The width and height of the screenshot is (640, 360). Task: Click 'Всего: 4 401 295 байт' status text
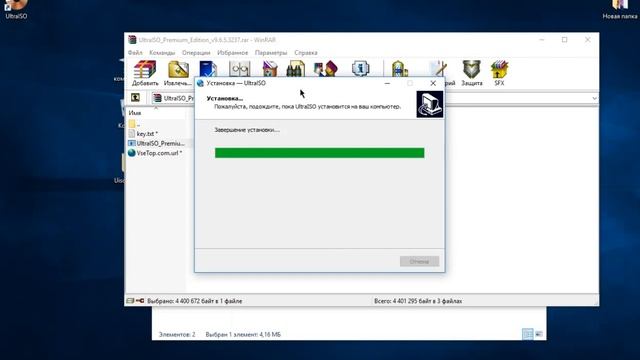(418, 301)
